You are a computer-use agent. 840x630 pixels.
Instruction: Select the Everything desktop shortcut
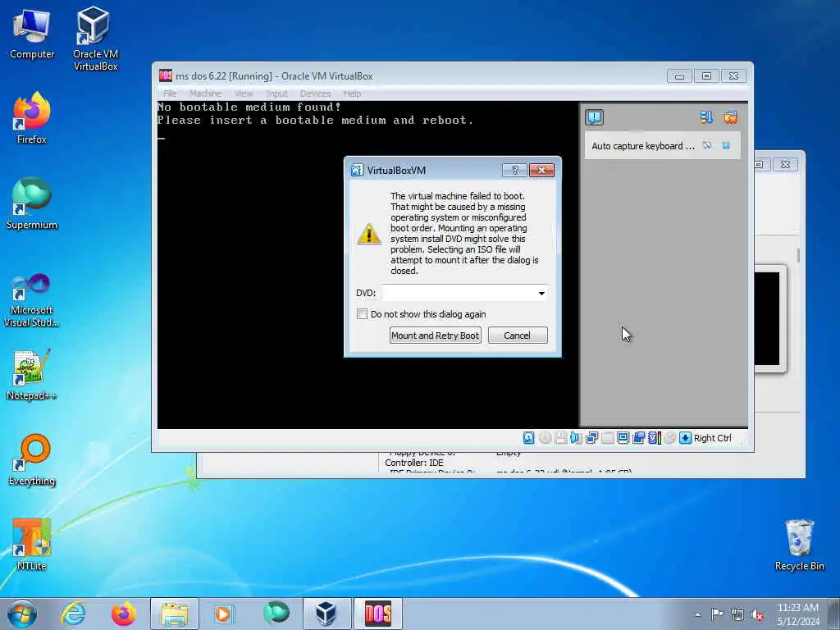click(32, 460)
